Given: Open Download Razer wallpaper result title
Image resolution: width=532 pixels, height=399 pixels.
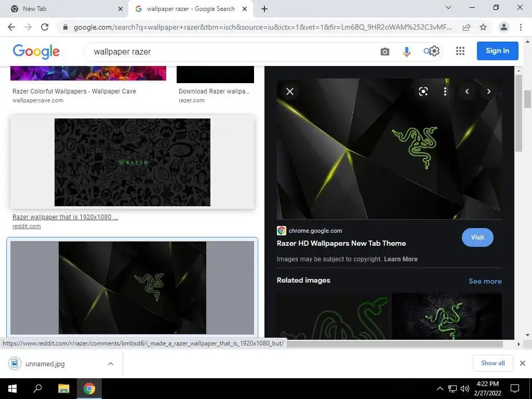Looking at the screenshot, I should (x=214, y=91).
